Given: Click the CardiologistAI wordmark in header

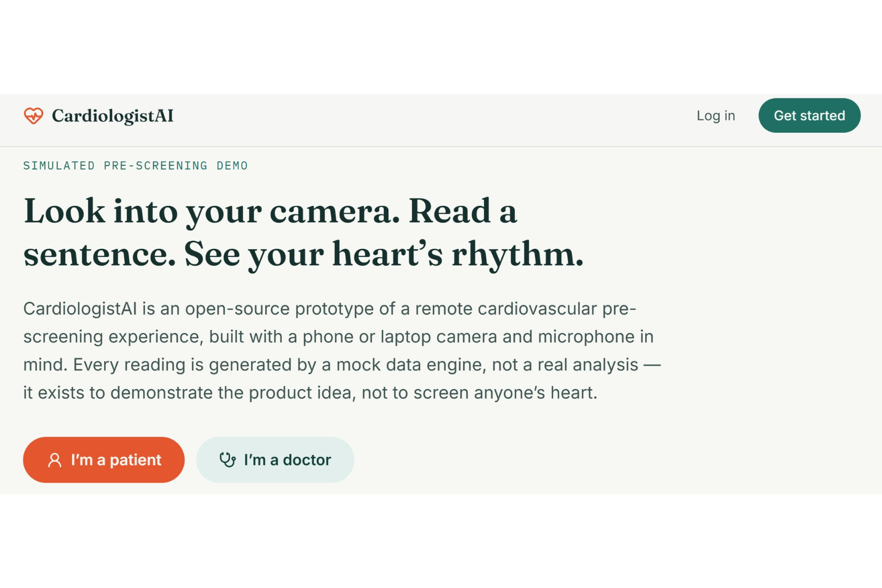Looking at the screenshot, I should pos(112,116).
